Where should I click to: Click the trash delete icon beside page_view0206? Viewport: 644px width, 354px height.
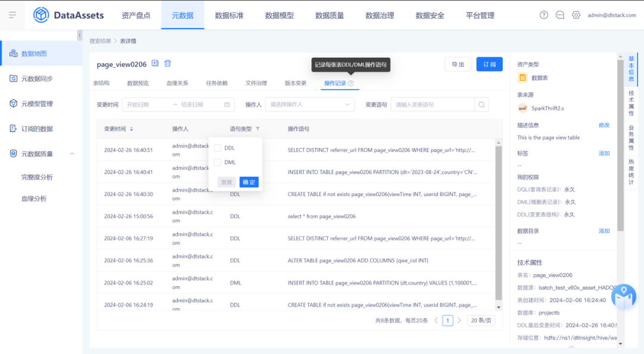click(x=168, y=64)
